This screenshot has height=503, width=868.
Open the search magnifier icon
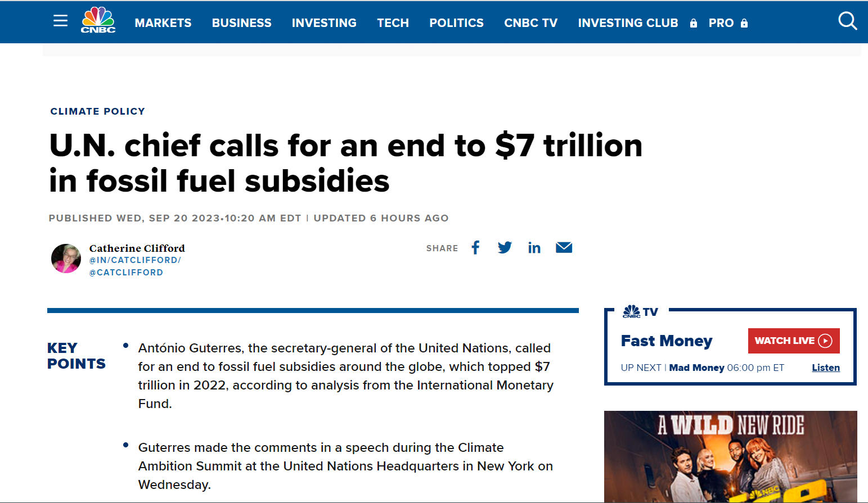coord(847,21)
